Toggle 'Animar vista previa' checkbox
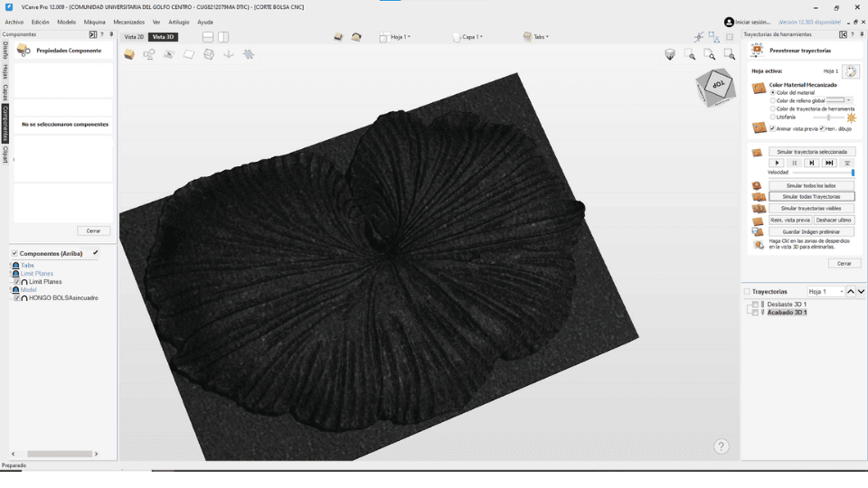This screenshot has width=868, height=488. point(772,128)
